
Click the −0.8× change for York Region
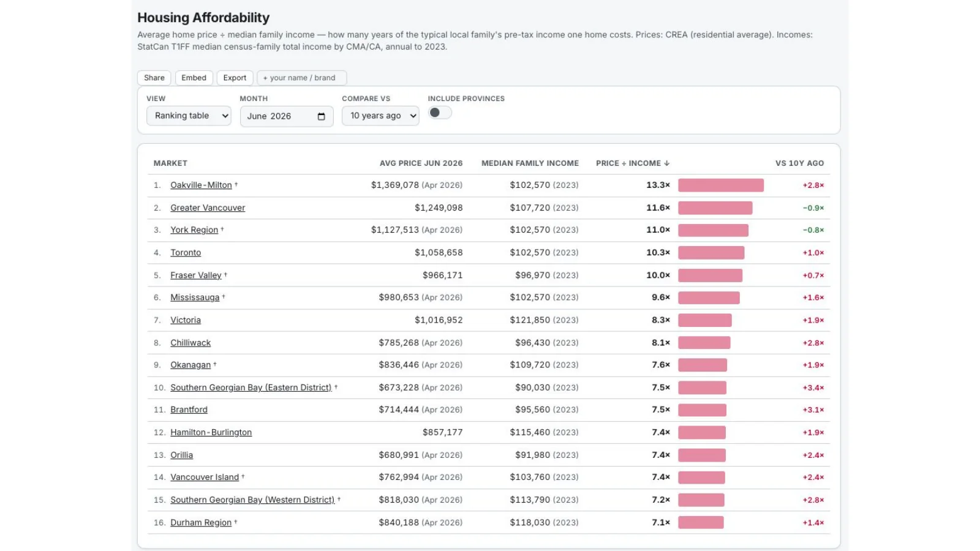tap(813, 230)
